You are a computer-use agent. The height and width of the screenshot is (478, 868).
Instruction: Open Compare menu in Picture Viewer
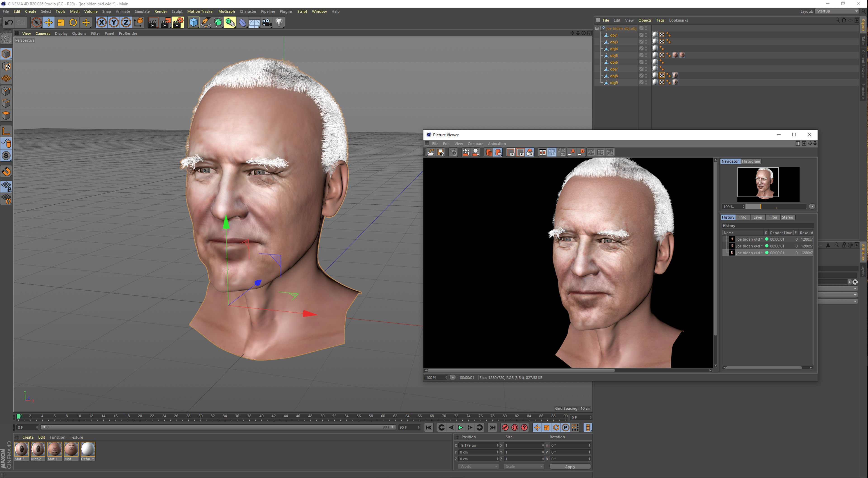[x=475, y=144]
